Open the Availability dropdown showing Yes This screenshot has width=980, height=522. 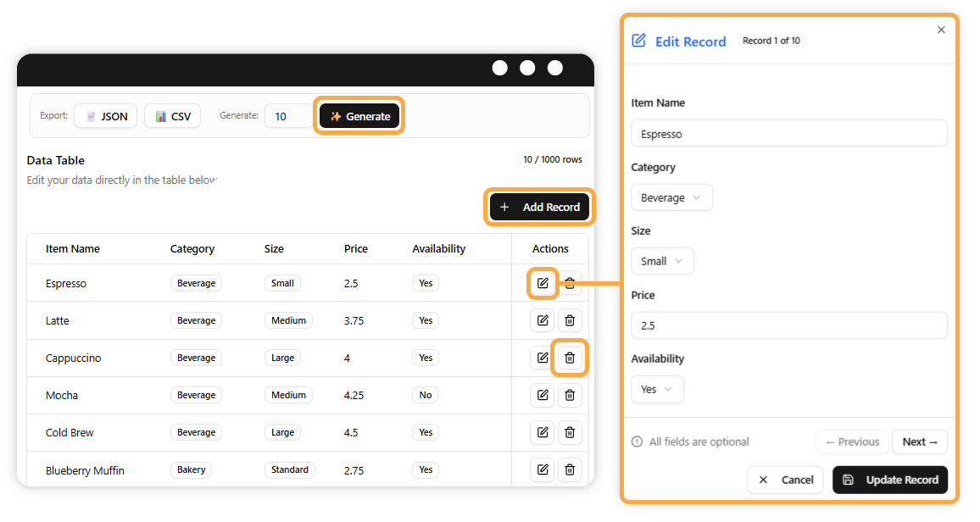tap(657, 389)
